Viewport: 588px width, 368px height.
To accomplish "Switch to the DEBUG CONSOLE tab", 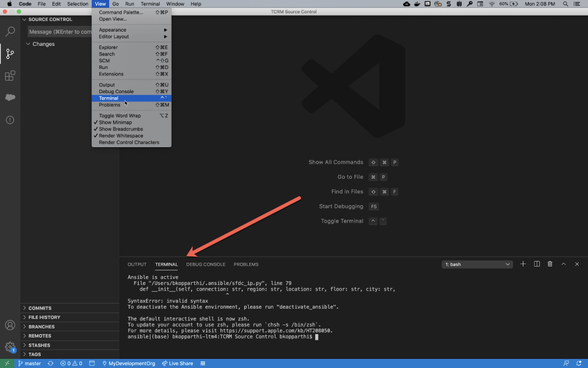I will (206, 264).
